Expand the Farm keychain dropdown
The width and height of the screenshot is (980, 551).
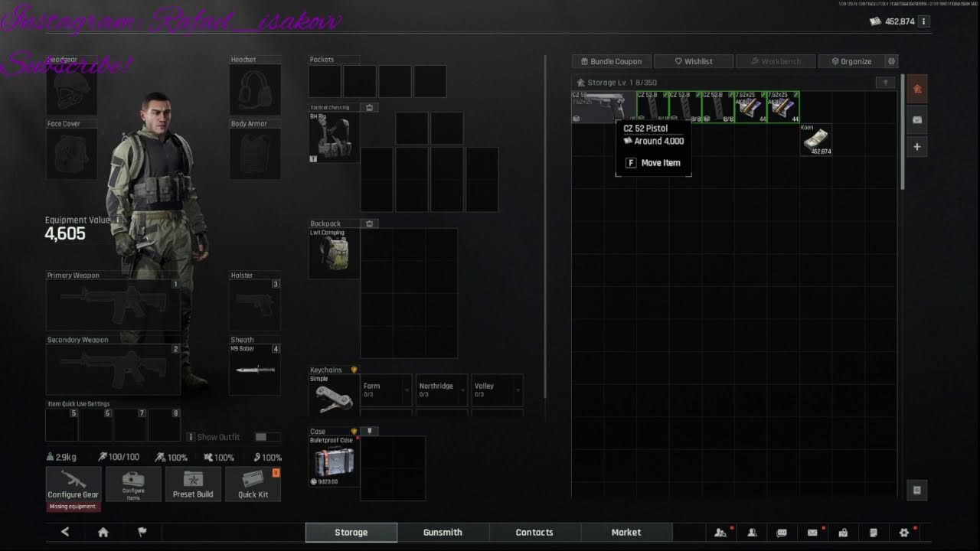click(x=407, y=390)
